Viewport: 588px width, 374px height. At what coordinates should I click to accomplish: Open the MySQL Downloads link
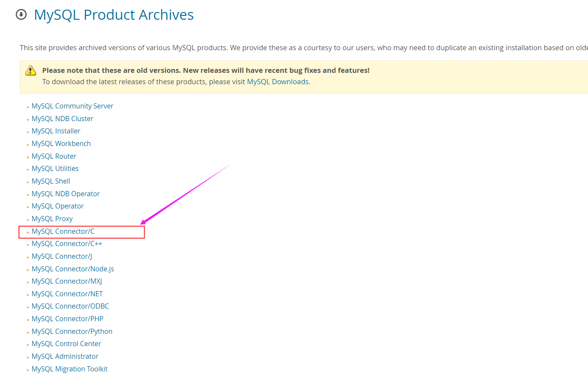click(x=278, y=82)
